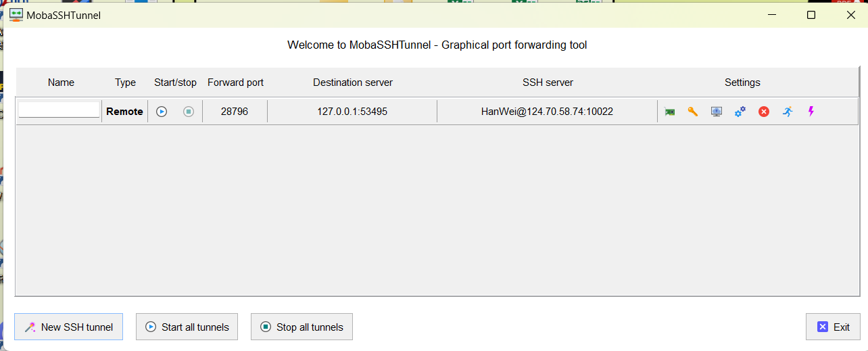Click the Settings column header
This screenshot has height=351, width=868.
[743, 83]
